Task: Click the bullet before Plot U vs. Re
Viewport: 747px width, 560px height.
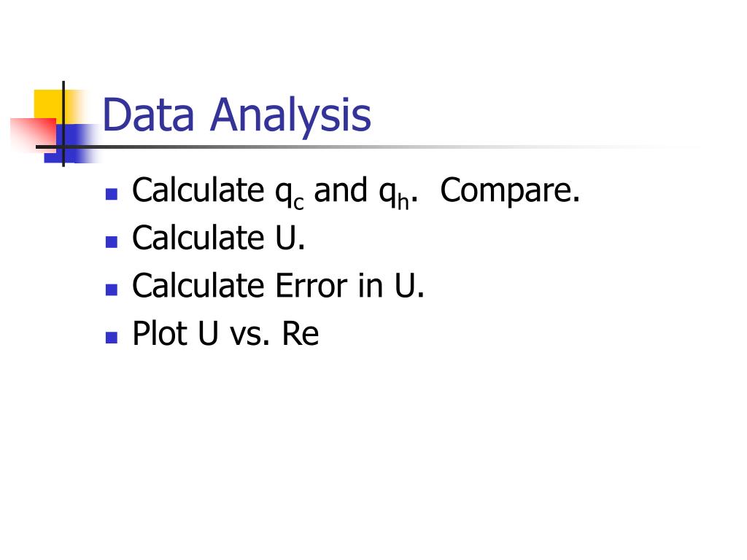Action: point(112,338)
